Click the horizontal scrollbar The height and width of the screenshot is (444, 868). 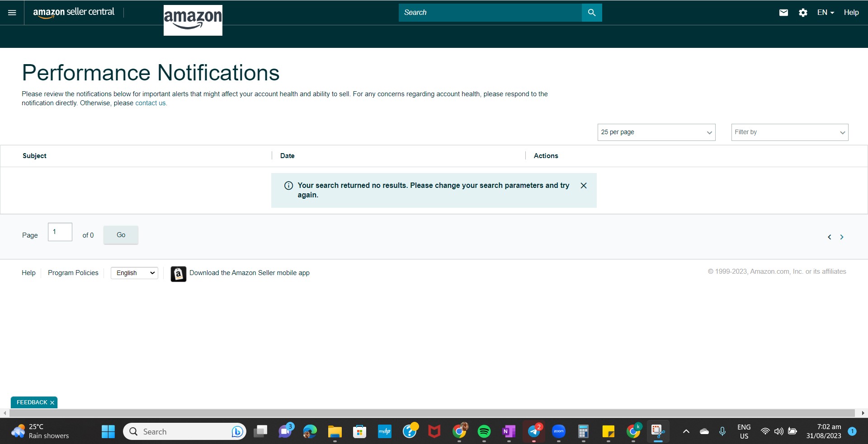[x=432, y=413]
